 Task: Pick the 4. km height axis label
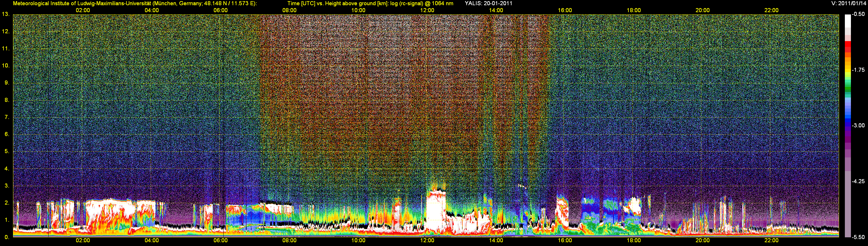click(7, 168)
